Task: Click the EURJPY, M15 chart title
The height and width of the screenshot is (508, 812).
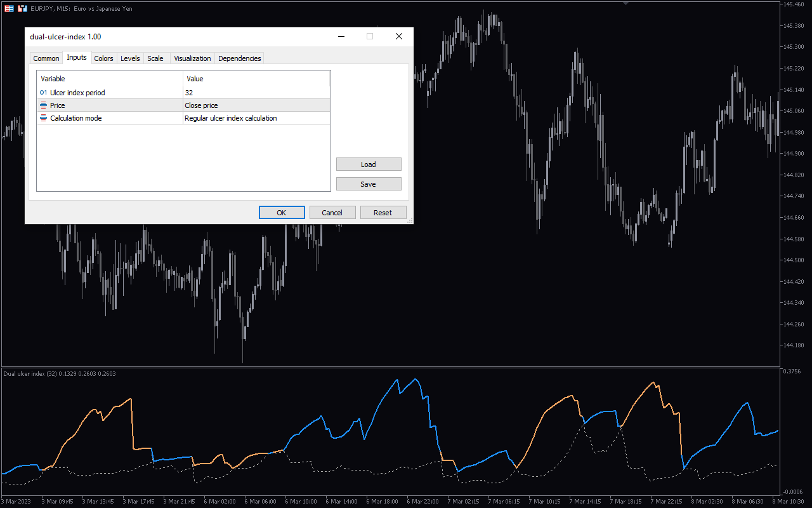Action: (81, 9)
